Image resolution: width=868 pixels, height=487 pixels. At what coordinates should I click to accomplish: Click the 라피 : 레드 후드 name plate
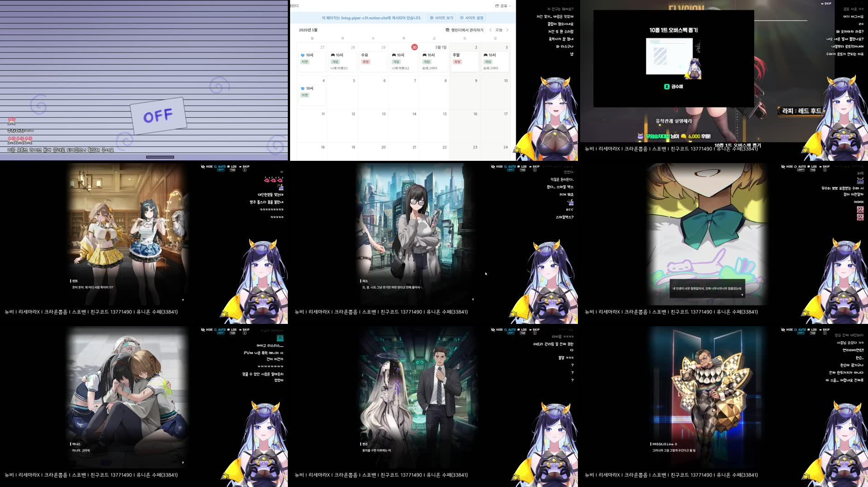[x=801, y=111]
